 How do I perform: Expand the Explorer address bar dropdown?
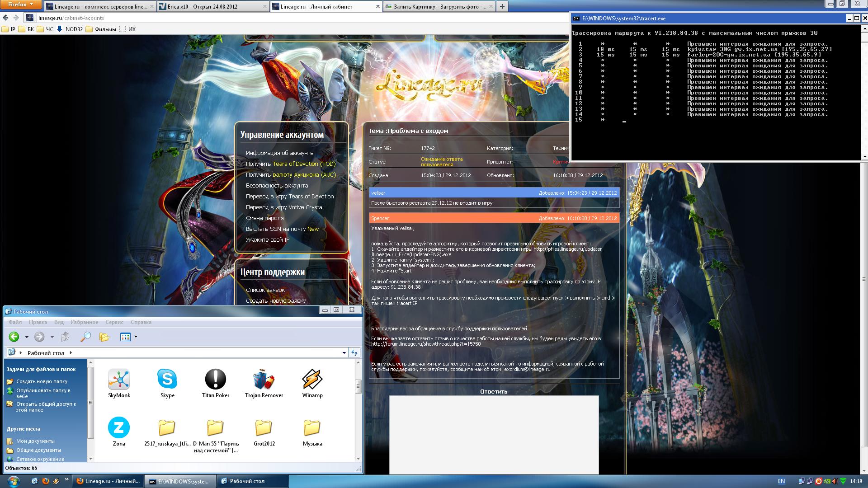pyautogui.click(x=344, y=353)
